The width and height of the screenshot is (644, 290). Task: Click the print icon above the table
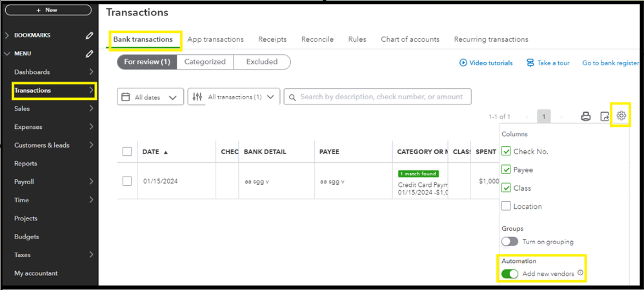tap(586, 117)
